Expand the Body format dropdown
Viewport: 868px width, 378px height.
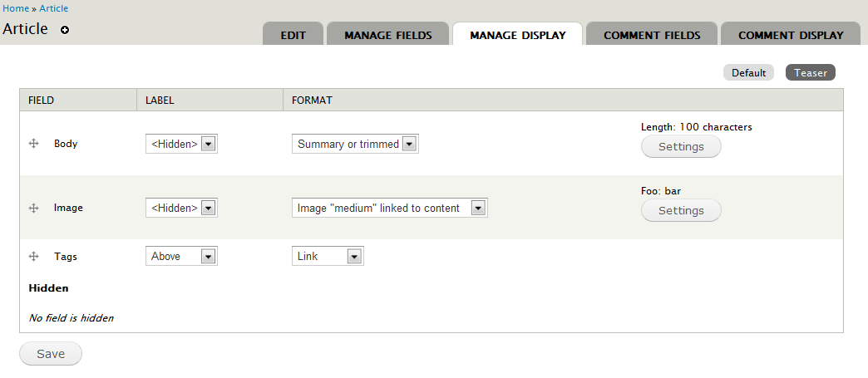click(355, 144)
